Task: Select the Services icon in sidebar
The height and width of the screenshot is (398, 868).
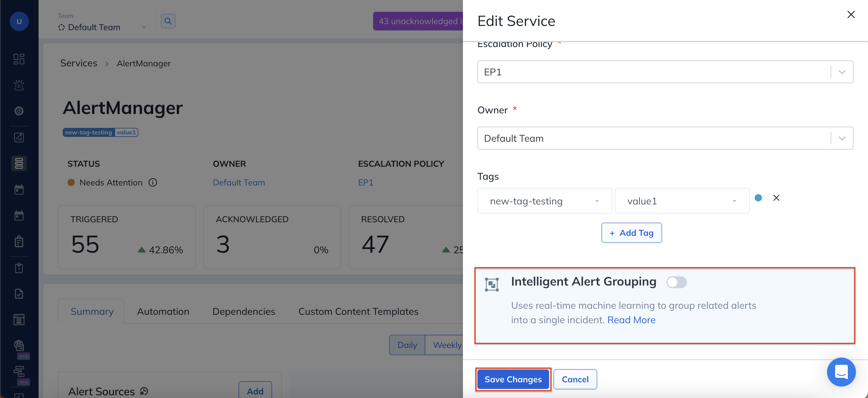Action: coord(19,163)
